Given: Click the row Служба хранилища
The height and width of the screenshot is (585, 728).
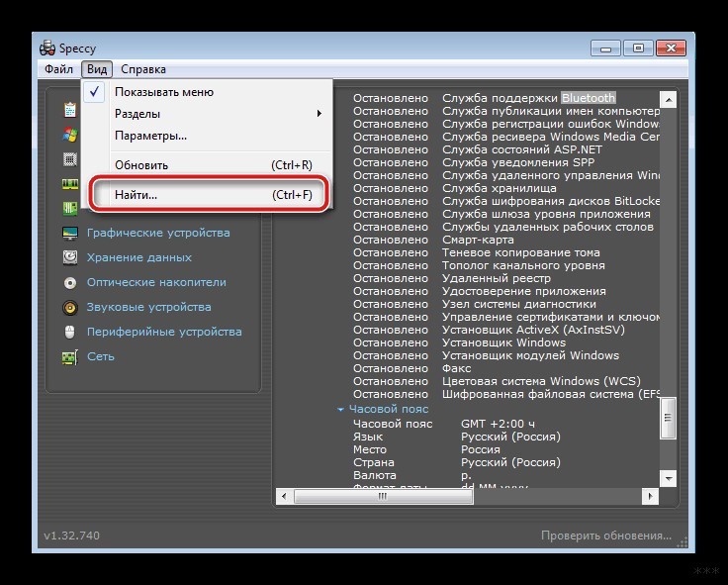Looking at the screenshot, I should (455, 188).
